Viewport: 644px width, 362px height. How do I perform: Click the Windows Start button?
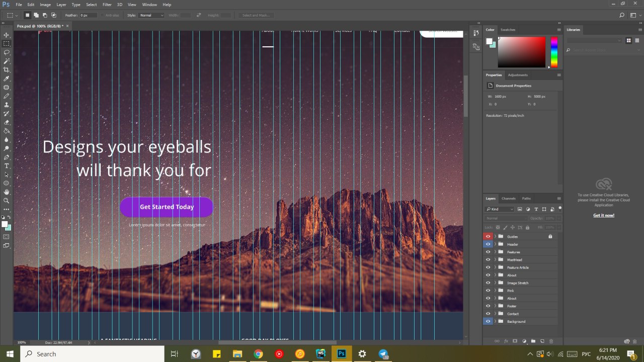[10, 354]
